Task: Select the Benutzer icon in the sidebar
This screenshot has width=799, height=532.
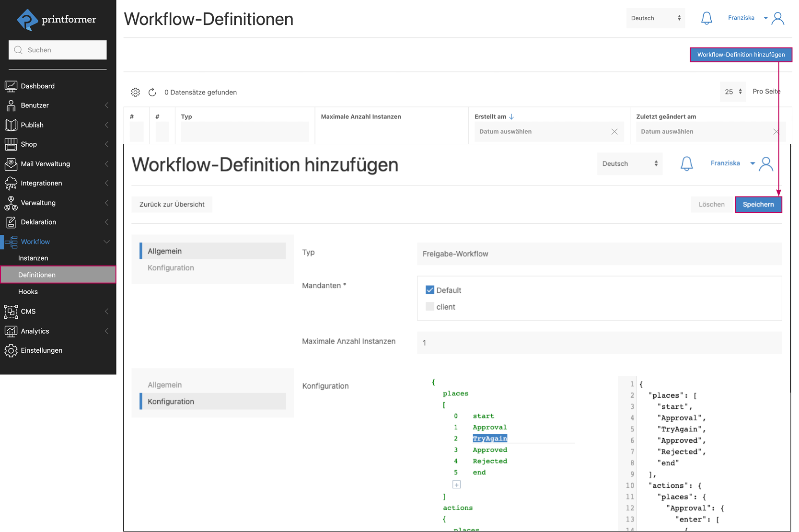Action: (11, 105)
